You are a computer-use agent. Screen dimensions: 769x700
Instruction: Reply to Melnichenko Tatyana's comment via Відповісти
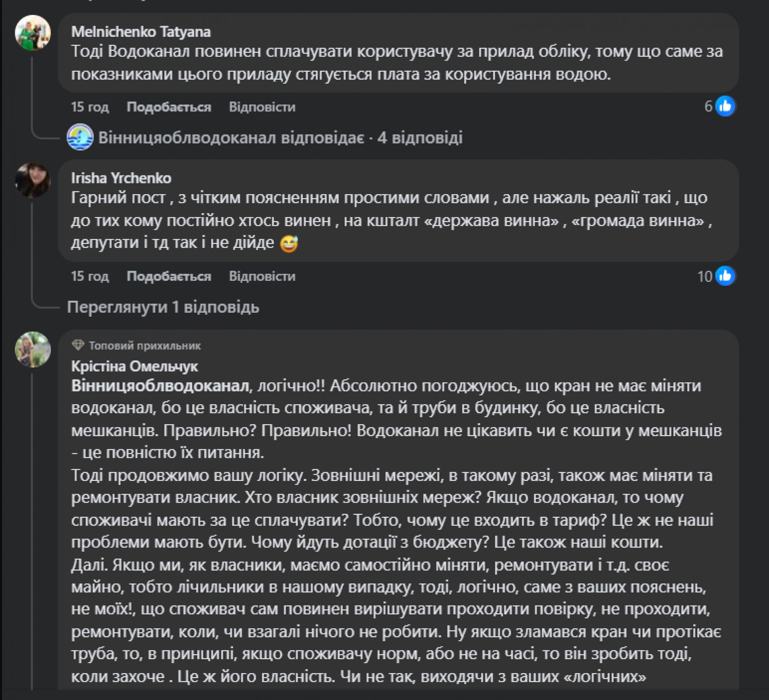(x=262, y=107)
